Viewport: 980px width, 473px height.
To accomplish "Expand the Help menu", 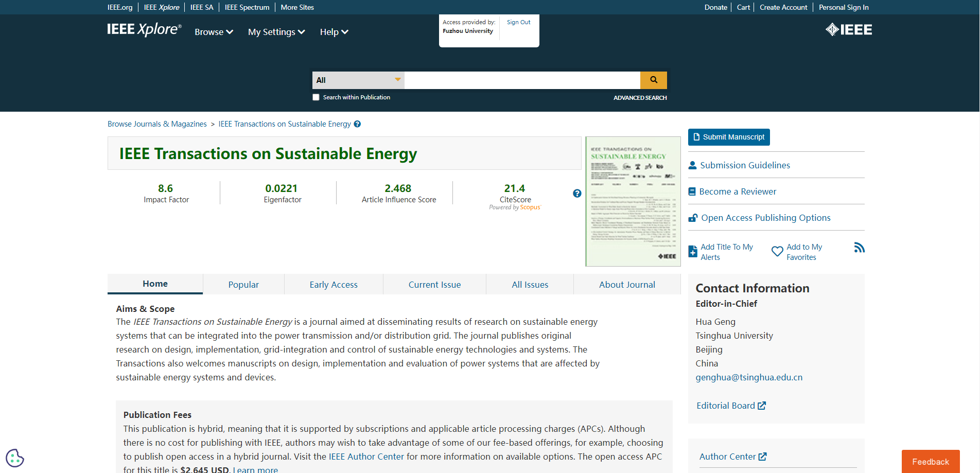I will 334,32.
